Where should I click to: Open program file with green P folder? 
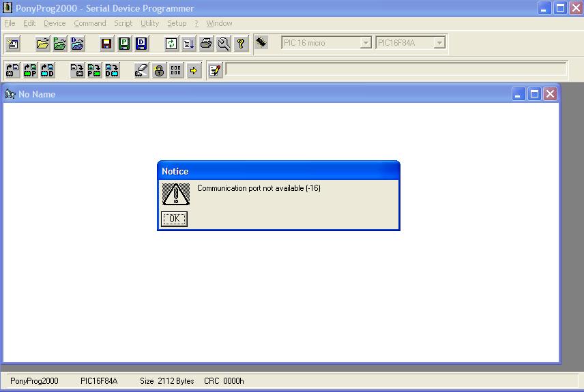pos(59,44)
